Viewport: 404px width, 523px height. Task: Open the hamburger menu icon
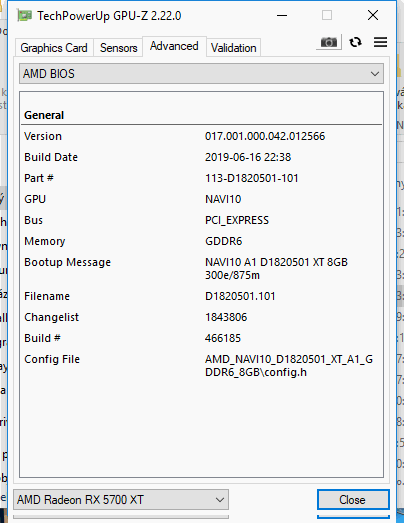click(x=380, y=42)
